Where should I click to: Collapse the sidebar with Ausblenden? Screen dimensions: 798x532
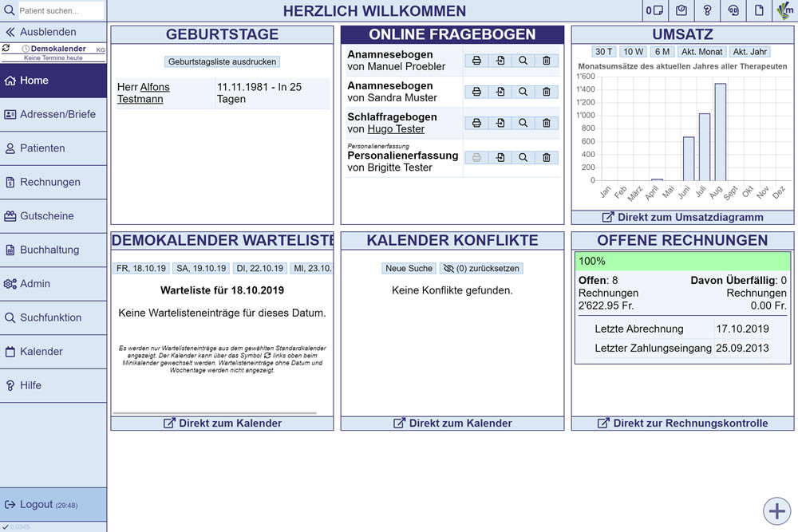(x=48, y=32)
